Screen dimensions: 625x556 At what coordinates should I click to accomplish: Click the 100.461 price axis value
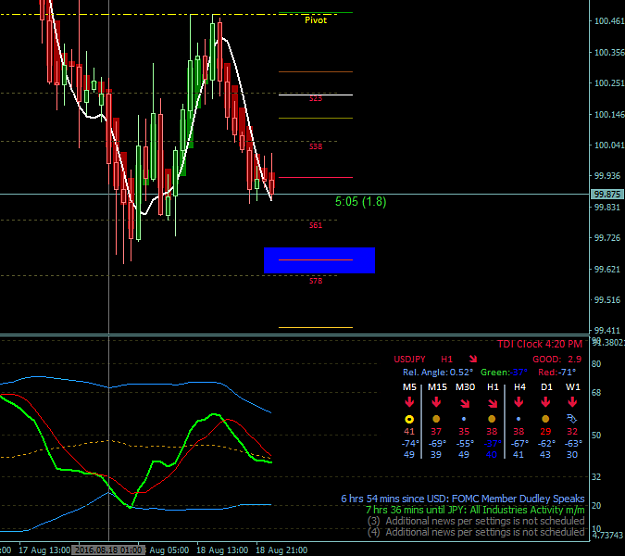(609, 21)
